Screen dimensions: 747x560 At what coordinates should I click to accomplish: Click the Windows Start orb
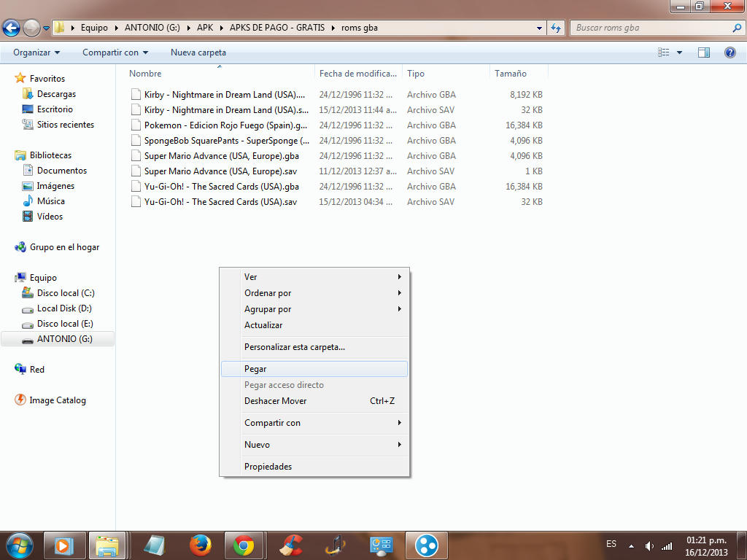(19, 545)
